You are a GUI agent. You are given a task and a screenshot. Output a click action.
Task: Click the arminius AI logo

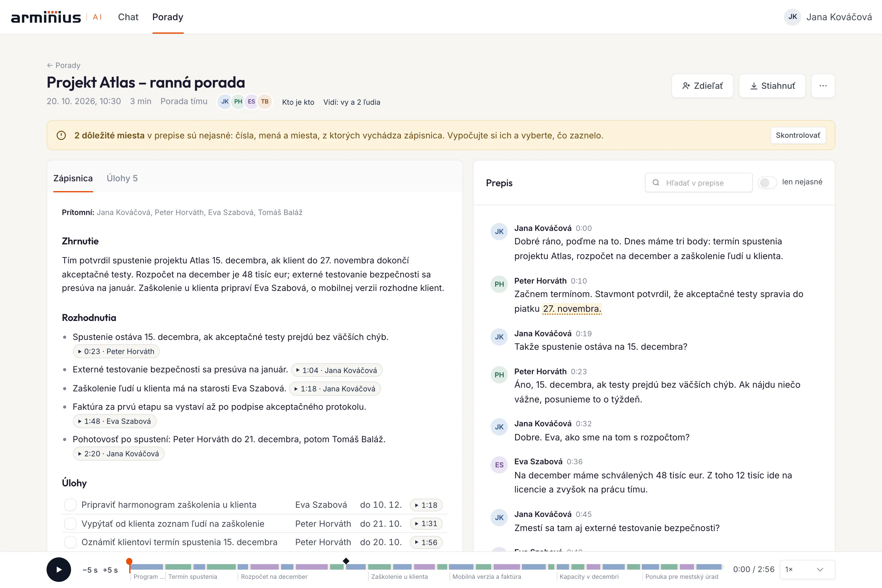pyautogui.click(x=56, y=17)
